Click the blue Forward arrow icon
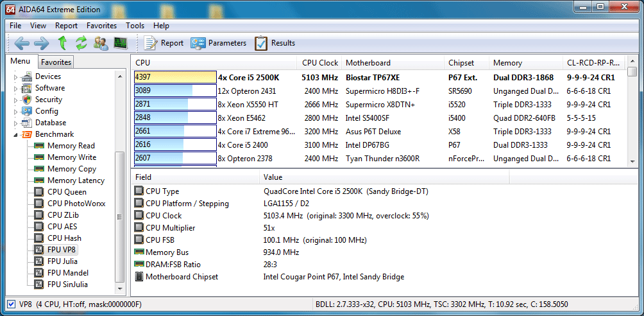This screenshot has width=644, height=316. tap(42, 43)
